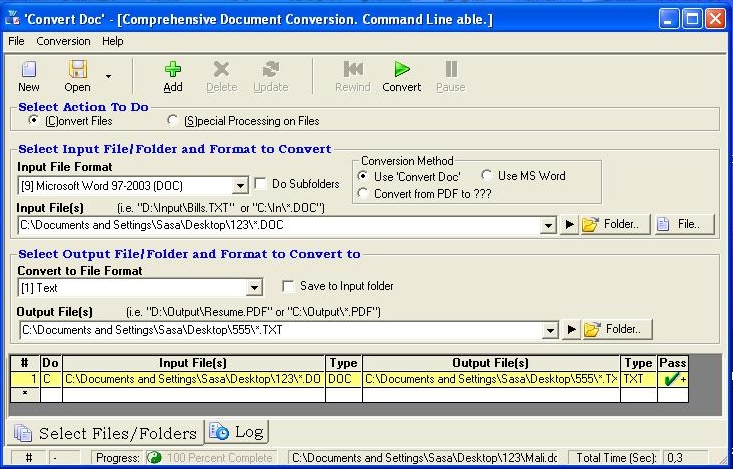Click the Total Time (Sec) label

pyautogui.click(x=616, y=457)
